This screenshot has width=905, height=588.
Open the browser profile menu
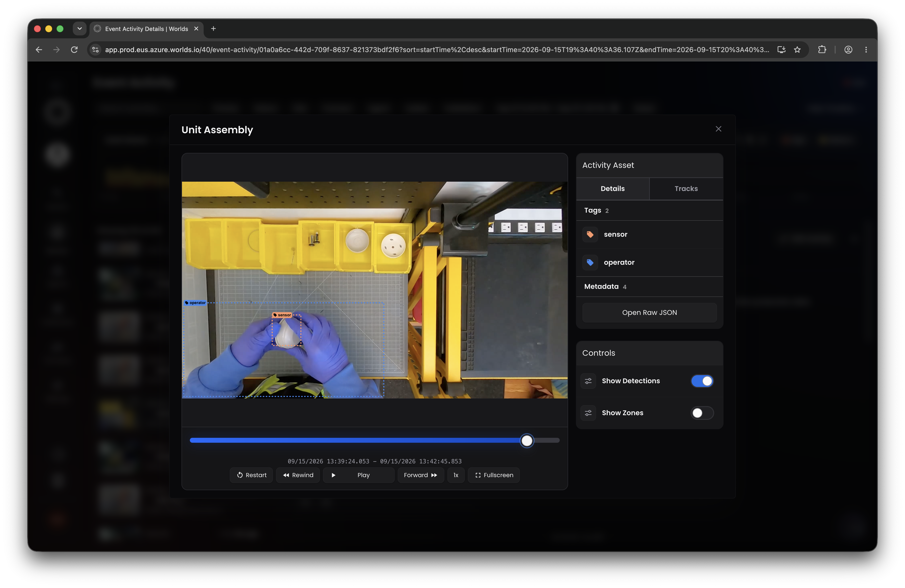848,50
